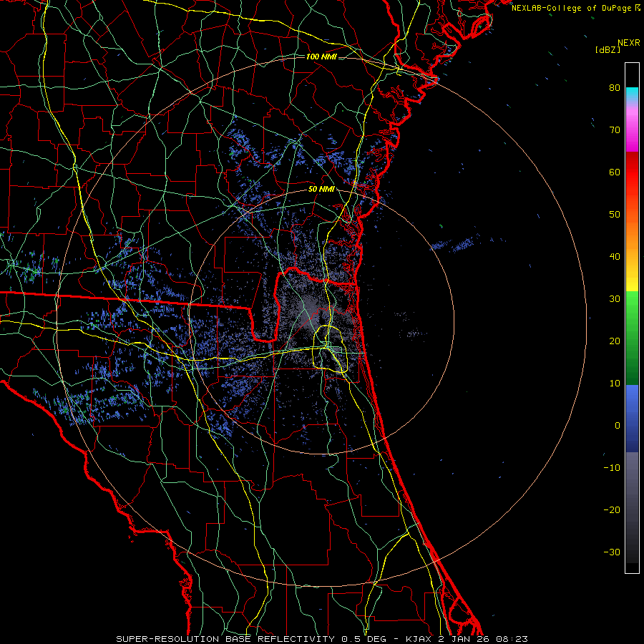Click the '50 NMI' range ring label
This screenshot has width=644, height=644.
click(321, 190)
